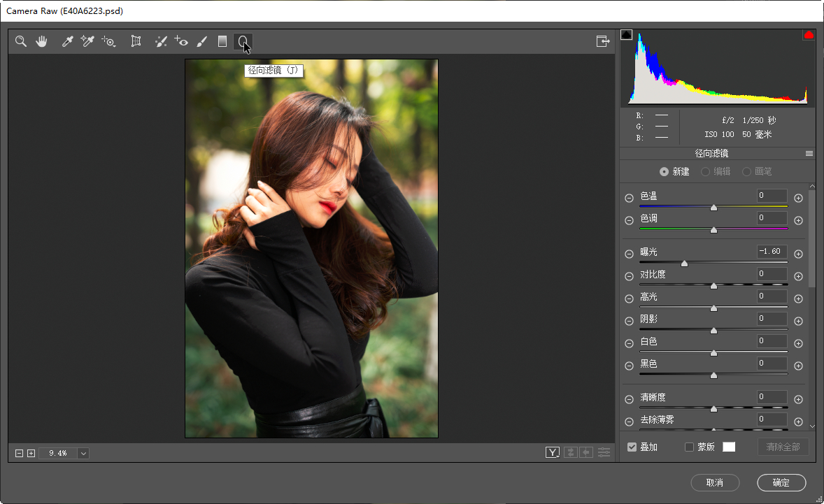824x504 pixels.
Task: Open the zoom level dropdown
Action: click(84, 454)
